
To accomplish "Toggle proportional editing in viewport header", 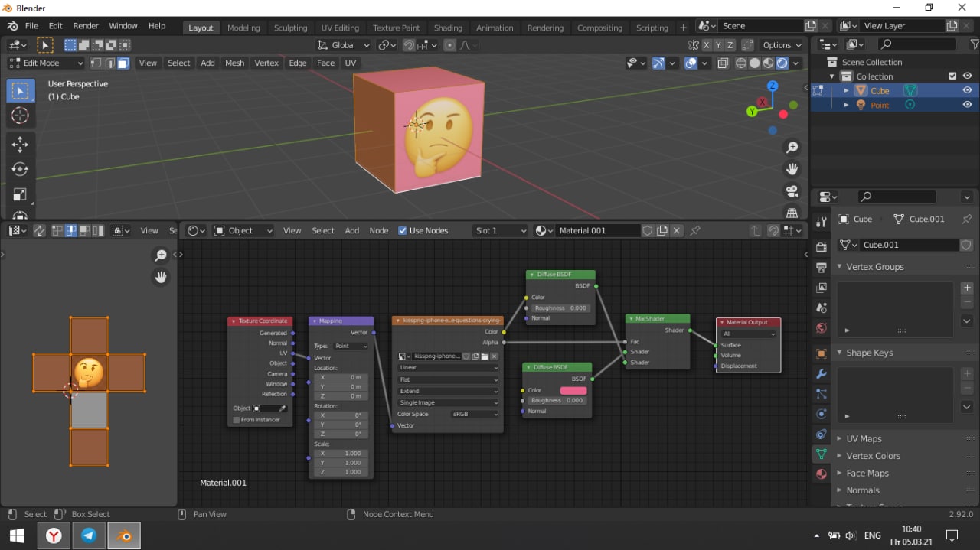I will point(449,45).
